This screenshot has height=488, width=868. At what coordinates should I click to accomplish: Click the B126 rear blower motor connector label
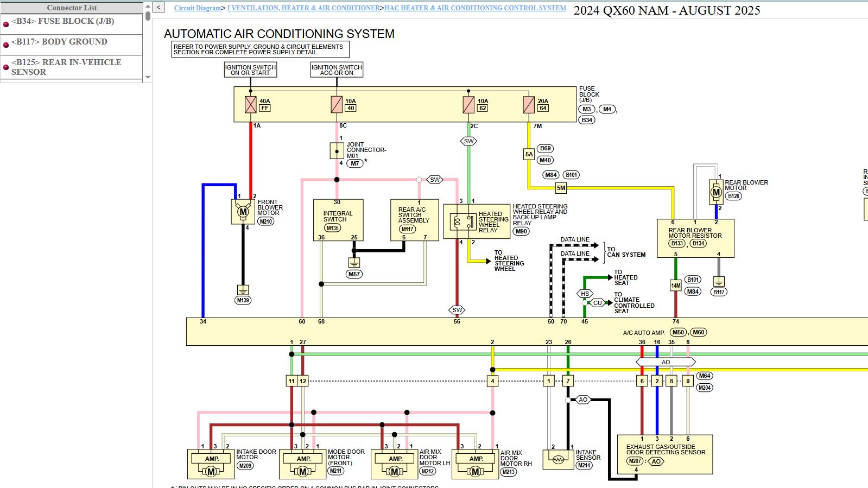(x=733, y=196)
